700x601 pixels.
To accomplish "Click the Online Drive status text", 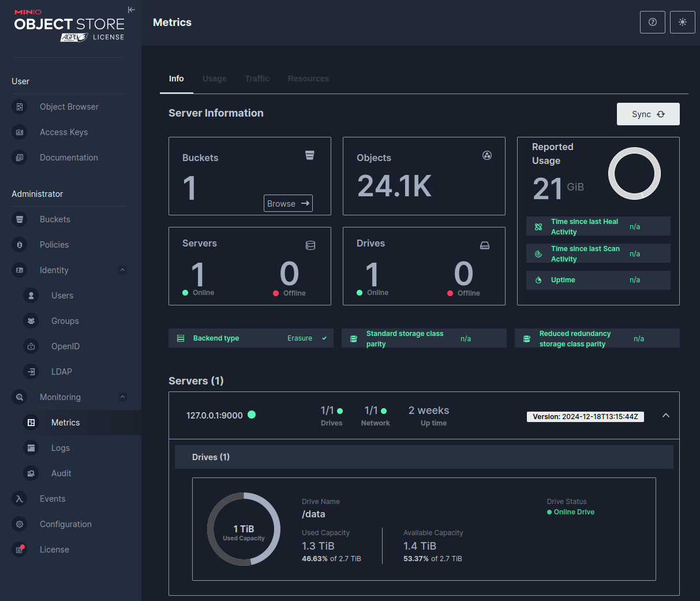I will (574, 512).
